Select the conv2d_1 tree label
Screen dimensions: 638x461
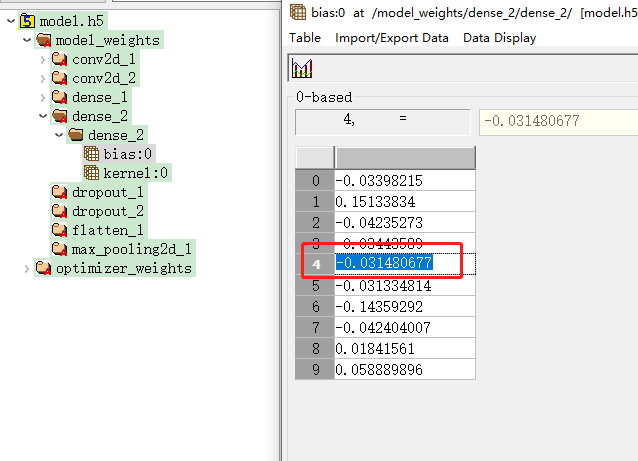pyautogui.click(x=104, y=59)
